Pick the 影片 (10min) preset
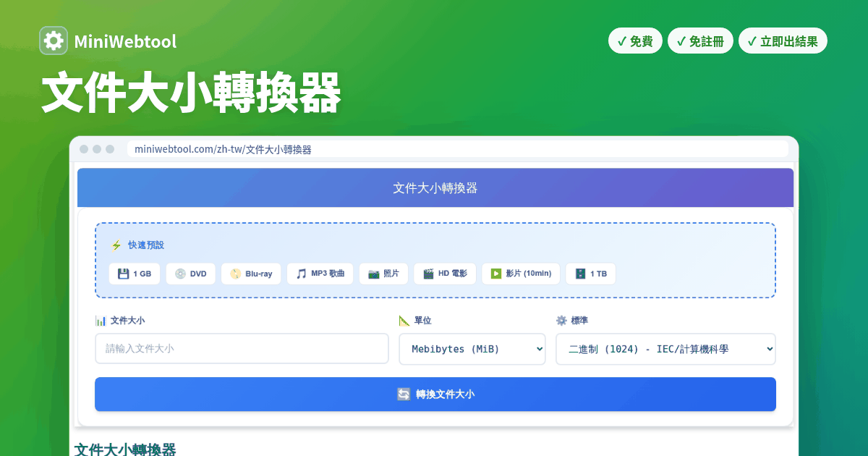Image resolution: width=868 pixels, height=456 pixels. [521, 274]
